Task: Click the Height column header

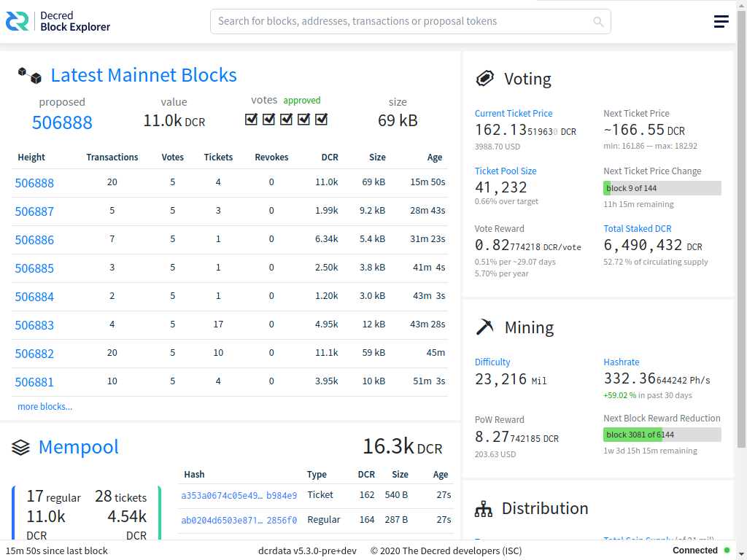Action: pyautogui.click(x=31, y=157)
